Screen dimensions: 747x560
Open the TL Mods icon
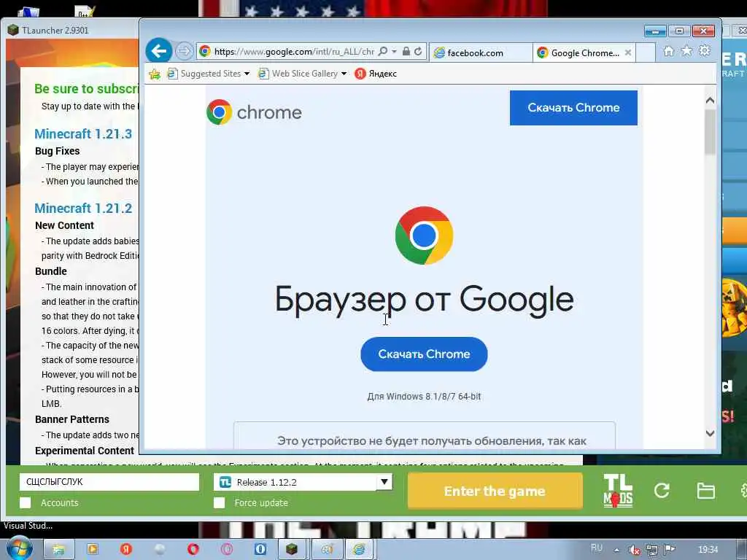pyautogui.click(x=618, y=491)
